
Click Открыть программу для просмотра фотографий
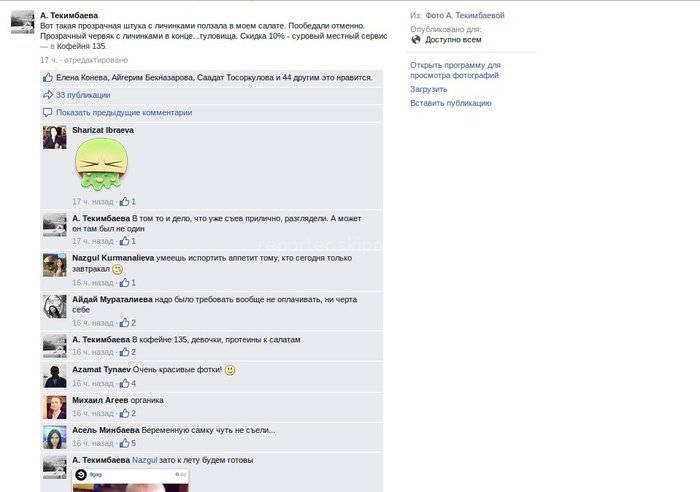[x=455, y=70]
